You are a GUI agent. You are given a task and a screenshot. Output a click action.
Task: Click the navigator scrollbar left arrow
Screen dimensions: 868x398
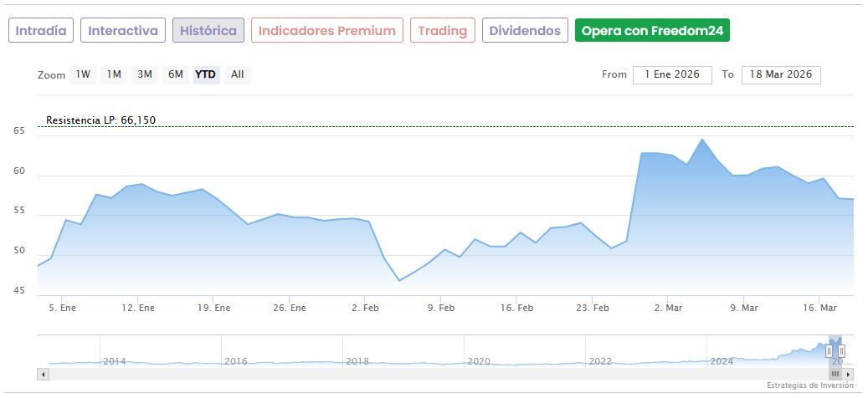click(43, 374)
